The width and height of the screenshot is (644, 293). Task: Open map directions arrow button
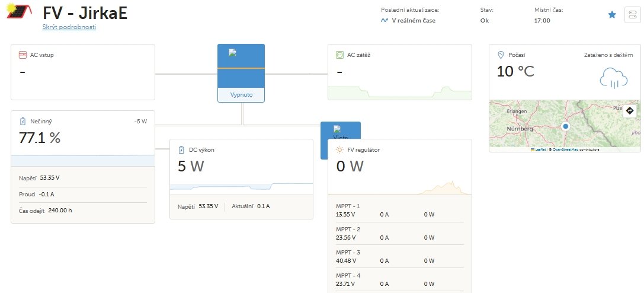pyautogui.click(x=630, y=111)
